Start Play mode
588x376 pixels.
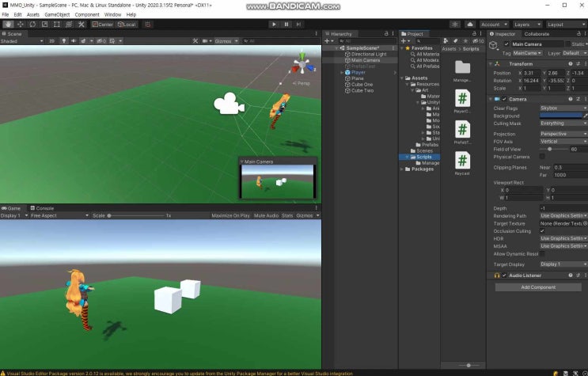pyautogui.click(x=274, y=25)
